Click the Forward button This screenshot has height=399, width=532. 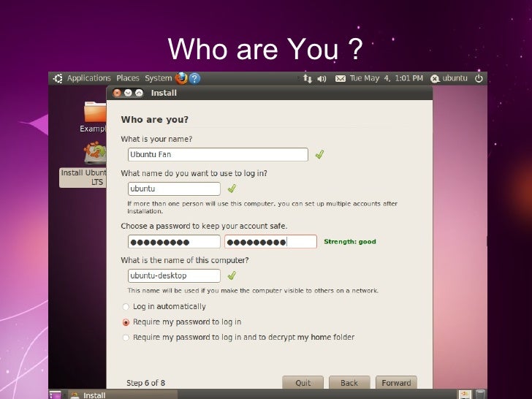[x=396, y=383]
